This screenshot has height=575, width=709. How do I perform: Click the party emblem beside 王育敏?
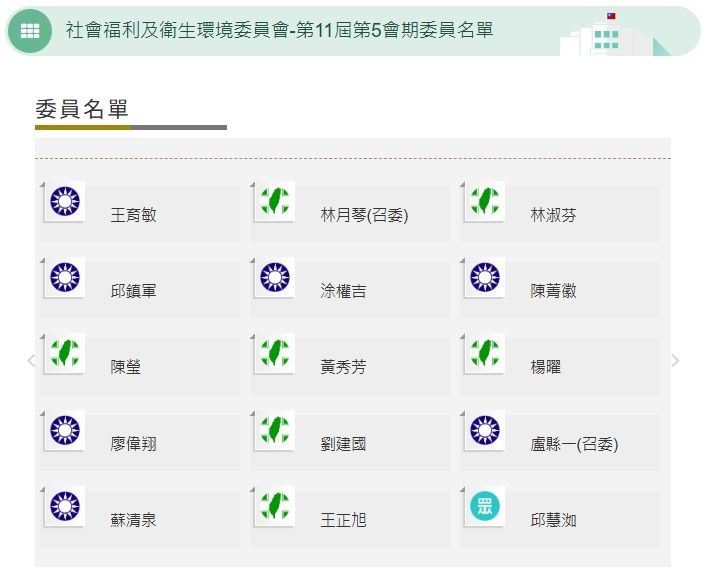point(65,202)
